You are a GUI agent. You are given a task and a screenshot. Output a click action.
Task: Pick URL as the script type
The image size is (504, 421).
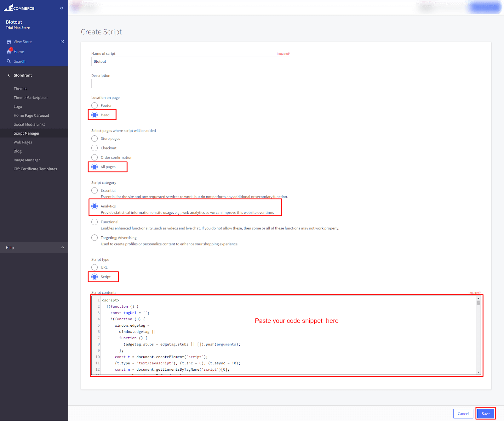[x=94, y=267]
